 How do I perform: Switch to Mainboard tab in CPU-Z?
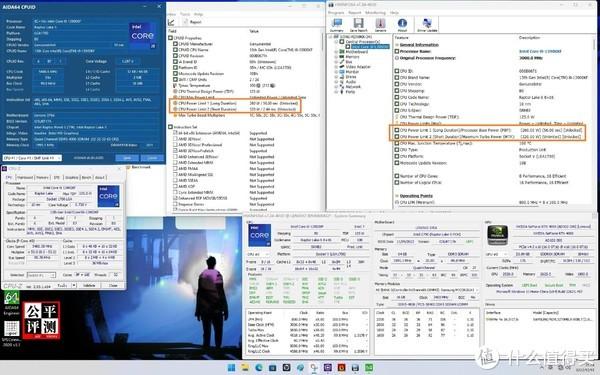25,178
